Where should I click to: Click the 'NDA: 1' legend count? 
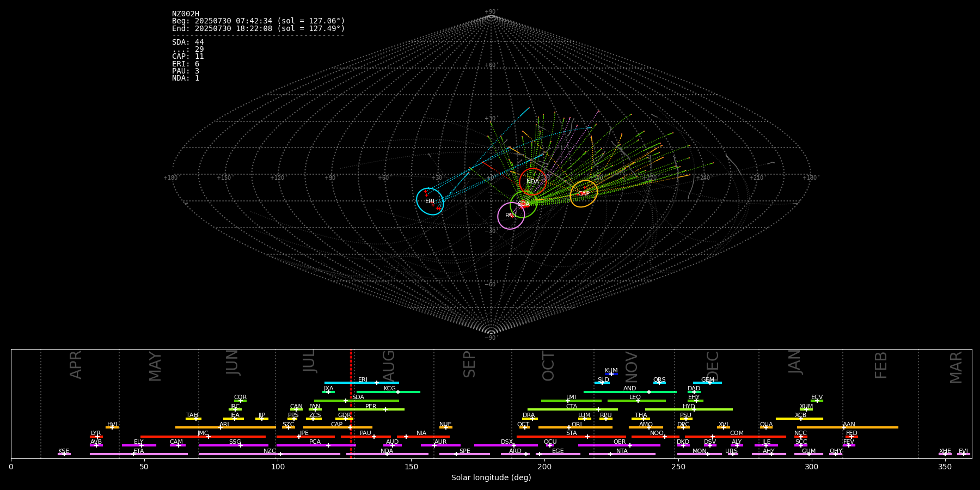[x=186, y=78]
